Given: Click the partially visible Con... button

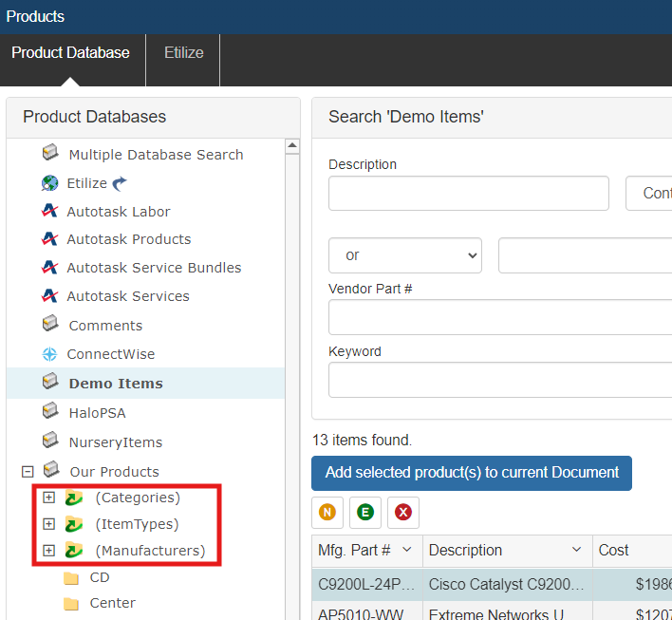Looking at the screenshot, I should tap(649, 194).
